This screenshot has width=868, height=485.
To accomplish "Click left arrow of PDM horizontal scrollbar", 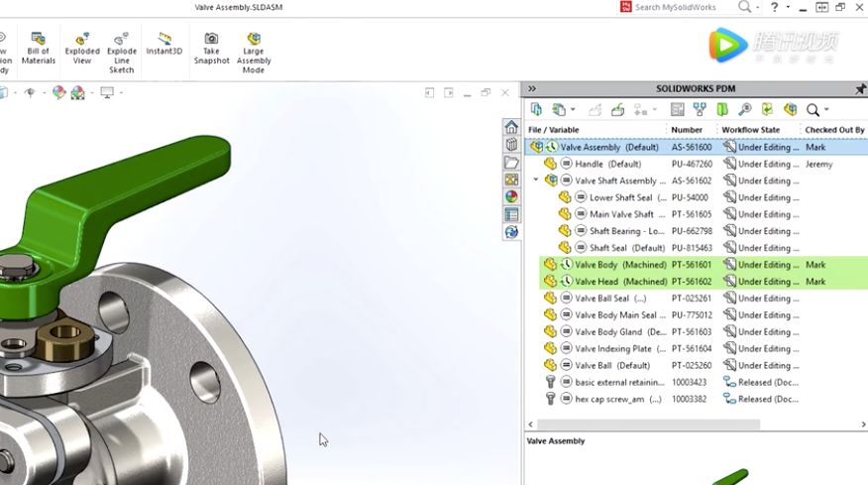I will click(530, 424).
